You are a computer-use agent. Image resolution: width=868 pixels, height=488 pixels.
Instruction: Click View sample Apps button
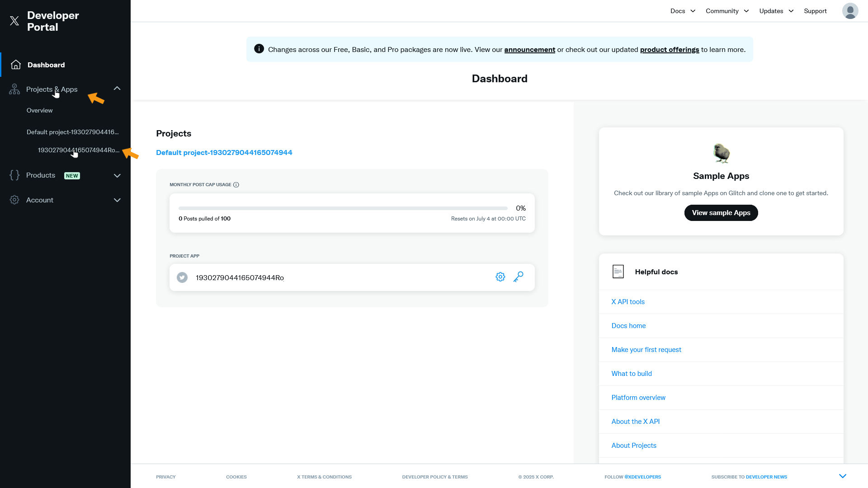(x=721, y=213)
